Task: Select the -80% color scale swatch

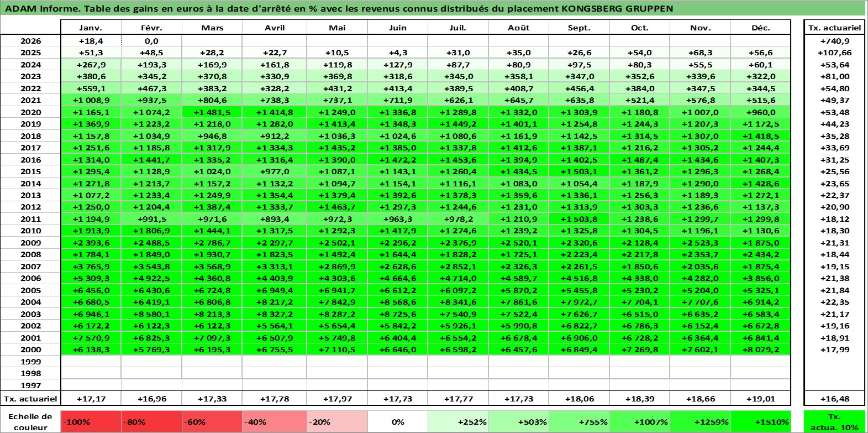Action: click(151, 422)
